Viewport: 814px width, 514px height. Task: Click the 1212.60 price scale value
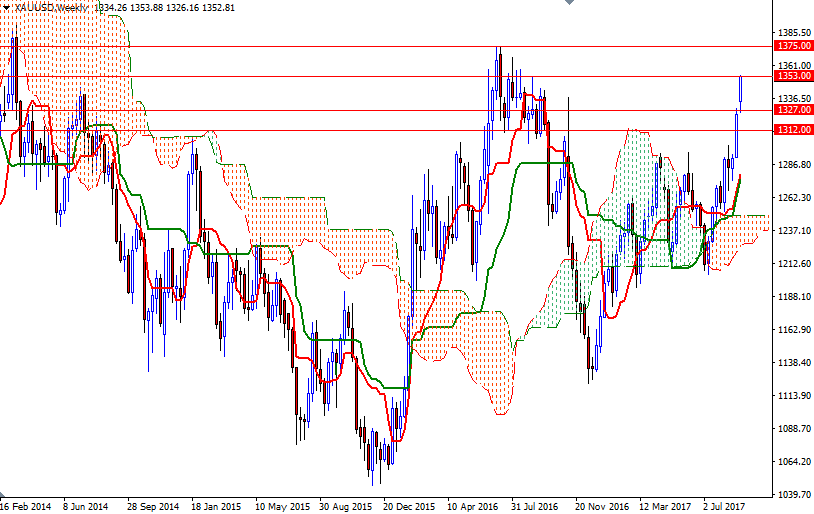click(794, 264)
